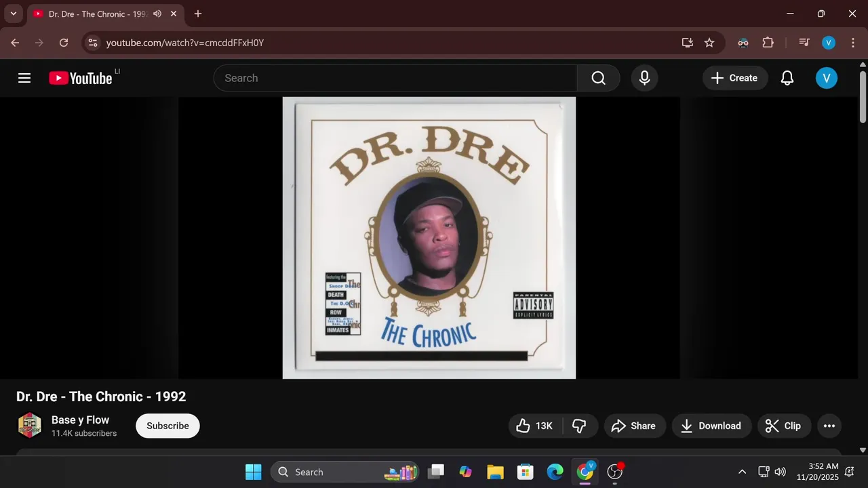Open the Windows Start menu
Image resolution: width=868 pixels, height=488 pixels.
253,472
